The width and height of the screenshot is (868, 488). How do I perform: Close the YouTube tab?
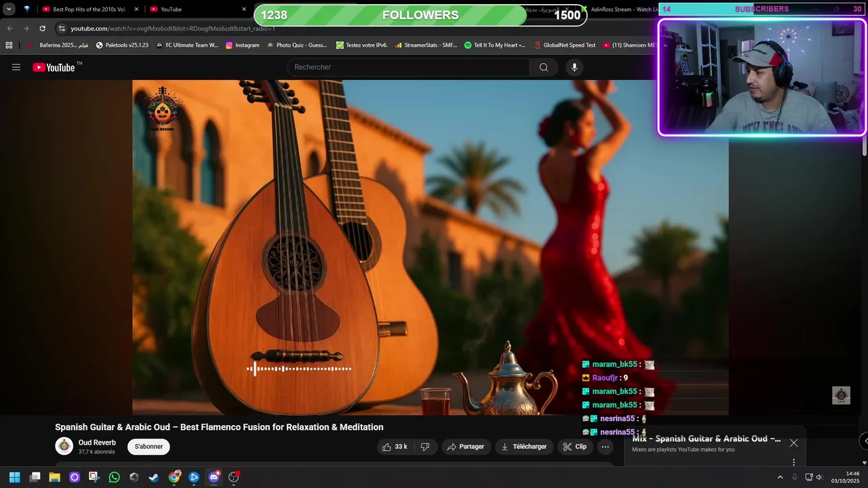coord(243,9)
